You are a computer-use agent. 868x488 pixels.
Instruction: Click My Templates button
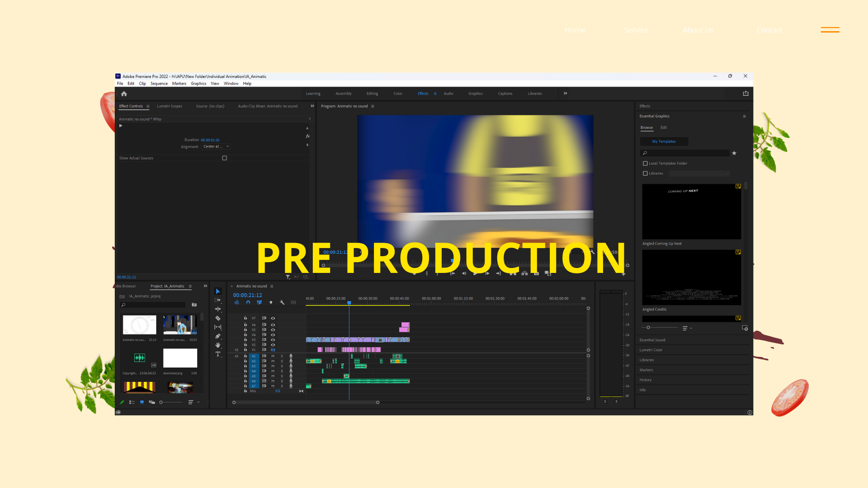664,141
